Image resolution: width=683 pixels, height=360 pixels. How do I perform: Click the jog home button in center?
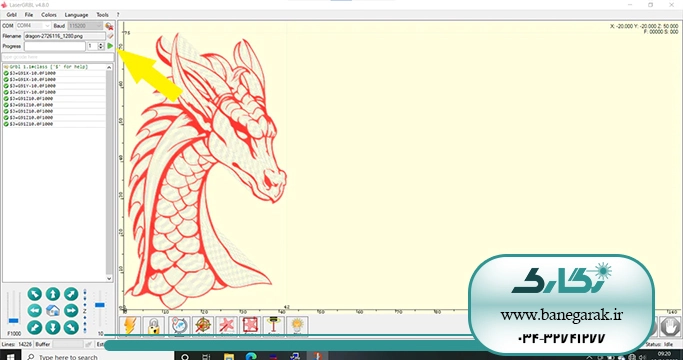tap(53, 311)
